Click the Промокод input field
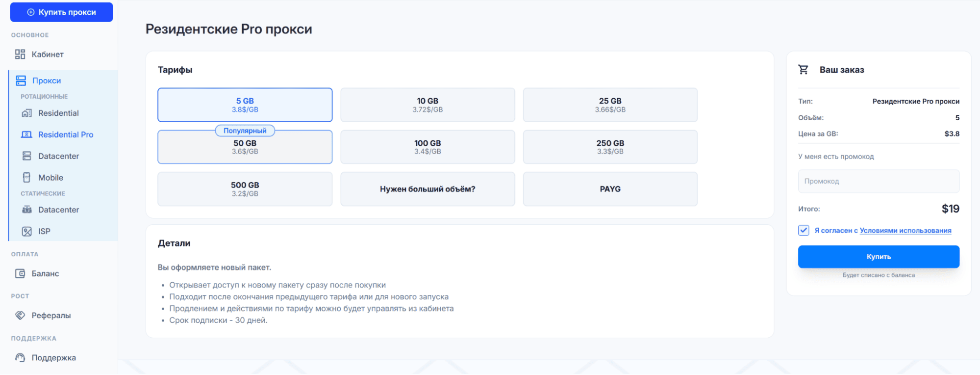This screenshot has height=375, width=980. coord(879,181)
